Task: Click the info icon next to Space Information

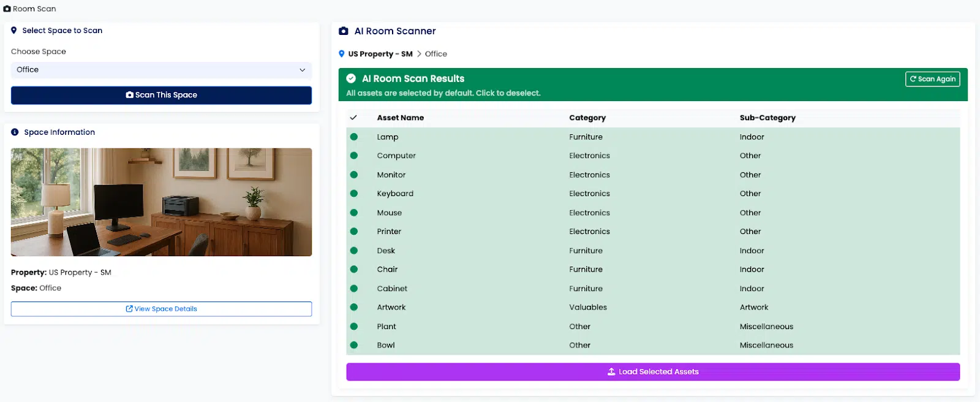Action: [15, 132]
